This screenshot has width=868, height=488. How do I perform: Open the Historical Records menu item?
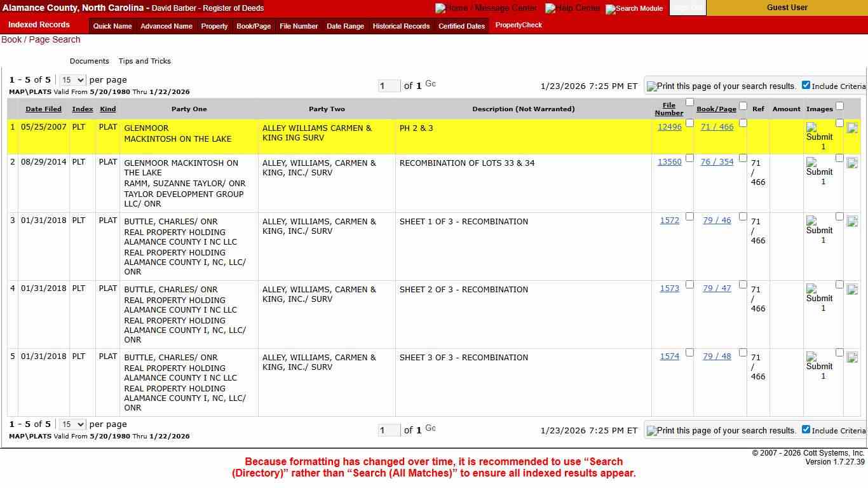tap(401, 26)
